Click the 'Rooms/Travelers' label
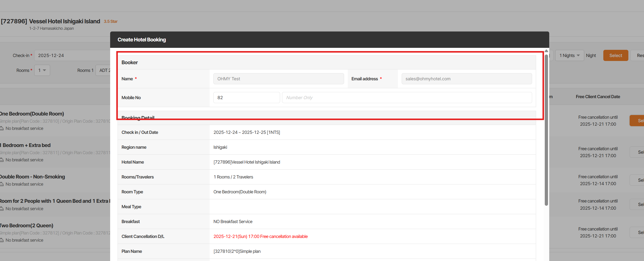The height and width of the screenshot is (261, 644). click(137, 177)
